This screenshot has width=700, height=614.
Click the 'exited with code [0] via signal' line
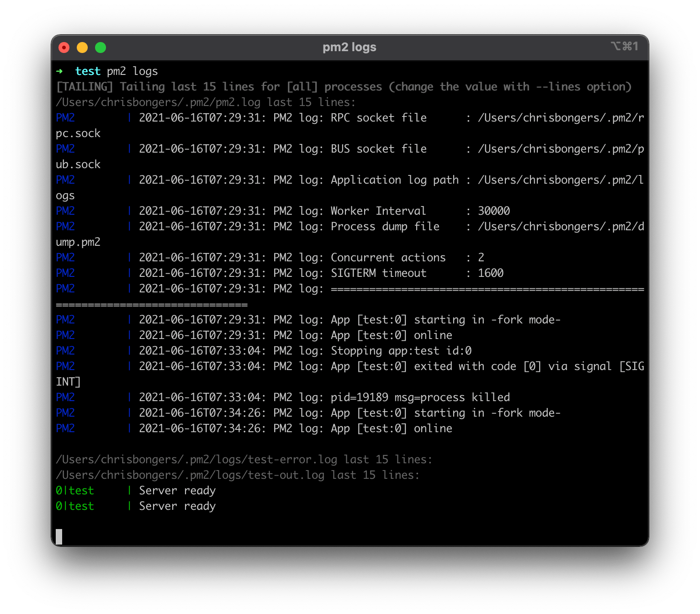click(x=350, y=366)
